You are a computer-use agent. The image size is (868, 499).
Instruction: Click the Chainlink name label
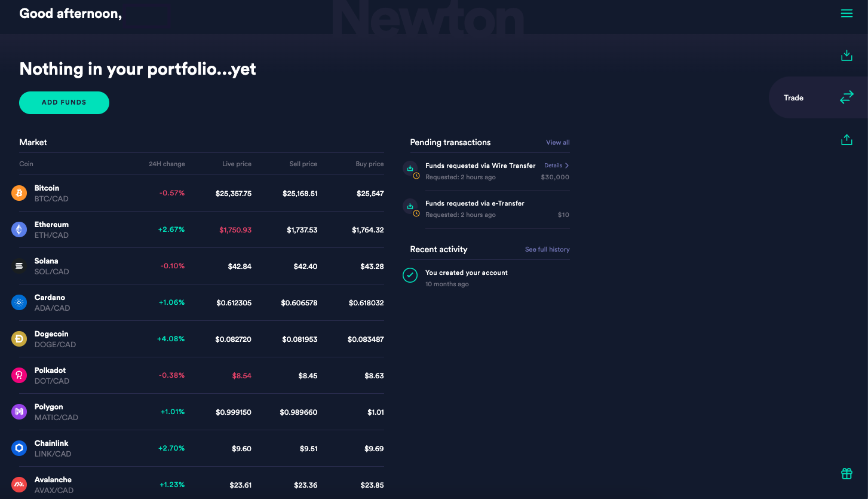coord(51,443)
